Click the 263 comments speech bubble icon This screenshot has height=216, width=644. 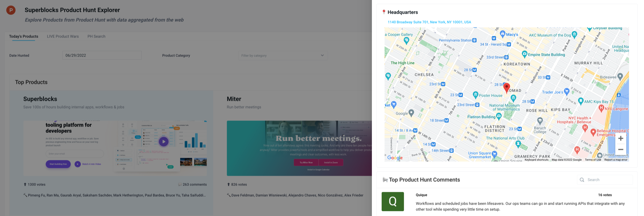pyautogui.click(x=180, y=184)
